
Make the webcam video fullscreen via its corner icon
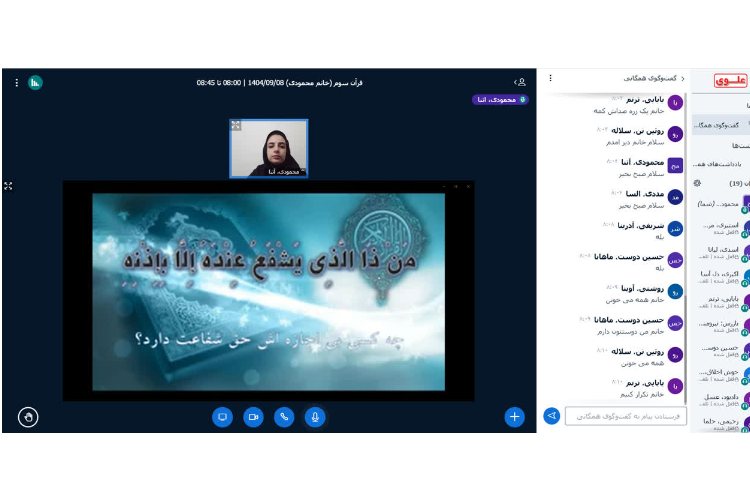point(236,125)
